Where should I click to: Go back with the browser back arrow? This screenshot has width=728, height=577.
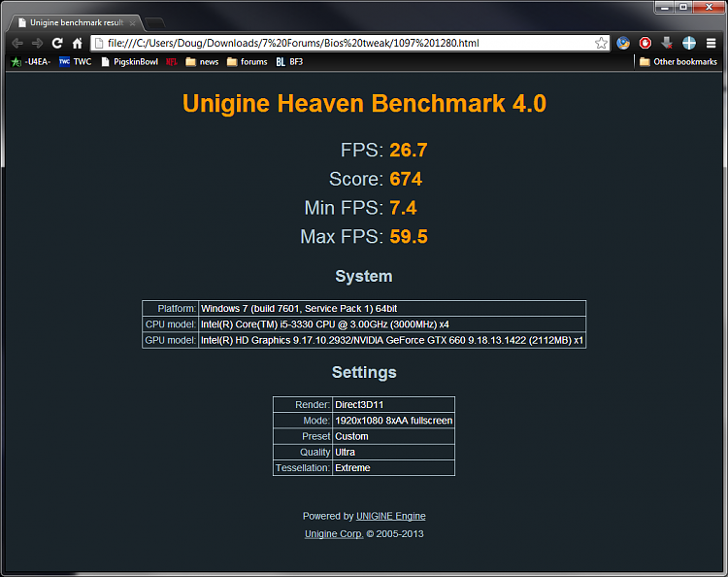point(17,43)
